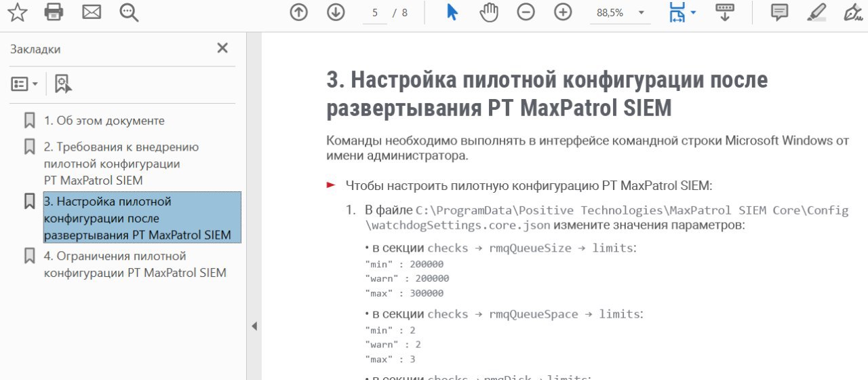This screenshot has height=380, width=868.
Task: Select the highlight text pen tool
Action: 817,12
